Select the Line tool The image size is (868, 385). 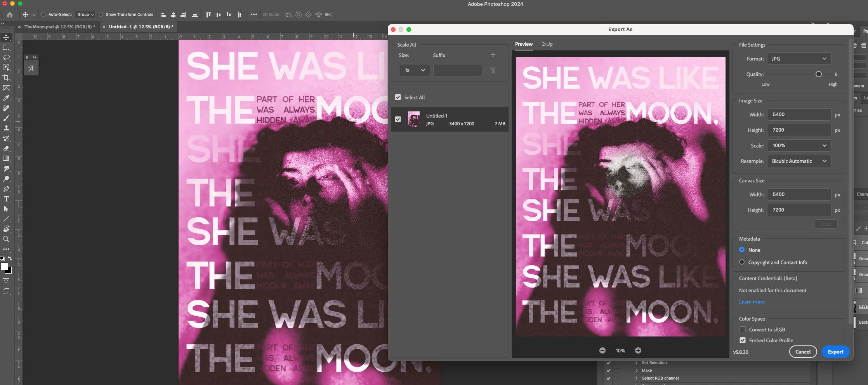(x=6, y=219)
